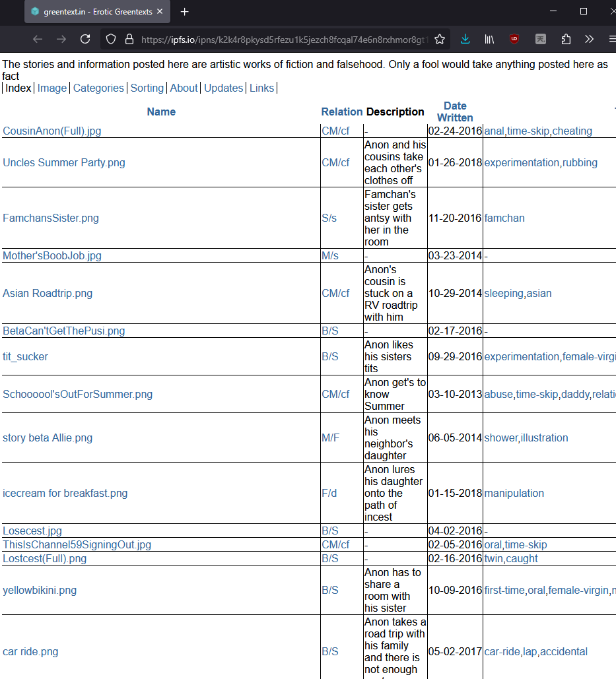Click the Description column header text
This screenshot has height=679, width=616.
[395, 112]
